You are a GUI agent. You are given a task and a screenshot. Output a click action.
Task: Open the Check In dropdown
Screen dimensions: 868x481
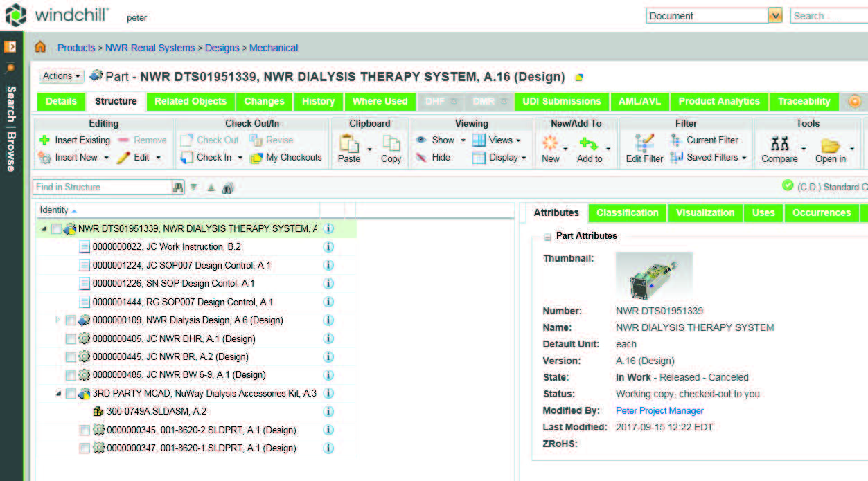click(x=240, y=158)
